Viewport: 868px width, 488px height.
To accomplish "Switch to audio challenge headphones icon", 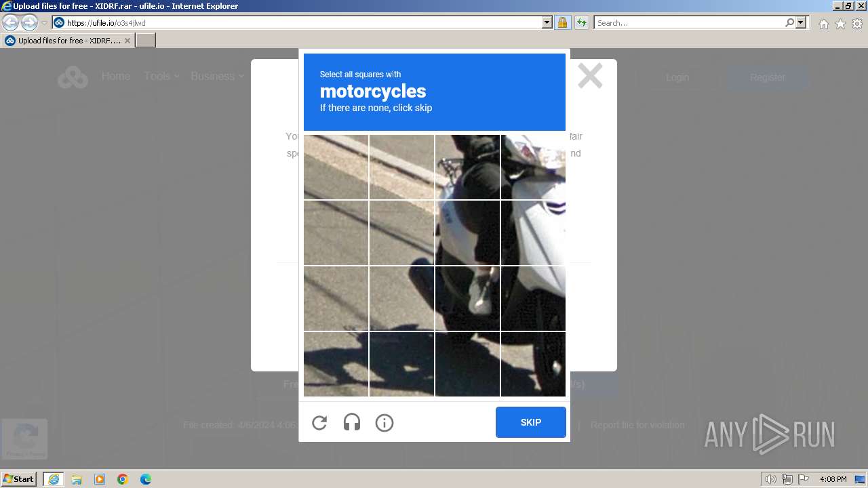I will (352, 423).
